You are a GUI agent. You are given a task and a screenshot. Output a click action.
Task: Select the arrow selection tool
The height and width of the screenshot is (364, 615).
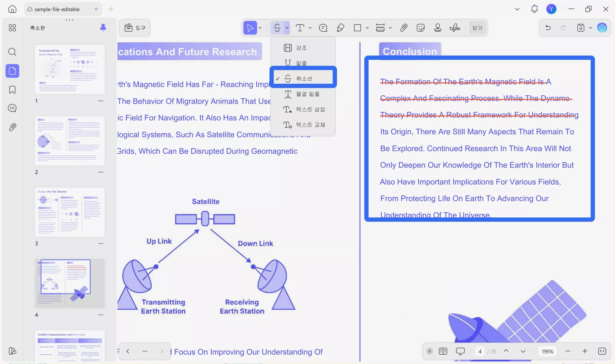tap(250, 28)
